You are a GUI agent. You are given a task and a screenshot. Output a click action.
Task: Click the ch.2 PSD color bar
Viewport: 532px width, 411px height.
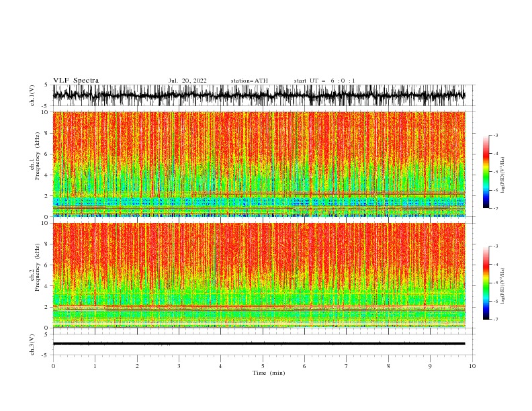pyautogui.click(x=486, y=283)
